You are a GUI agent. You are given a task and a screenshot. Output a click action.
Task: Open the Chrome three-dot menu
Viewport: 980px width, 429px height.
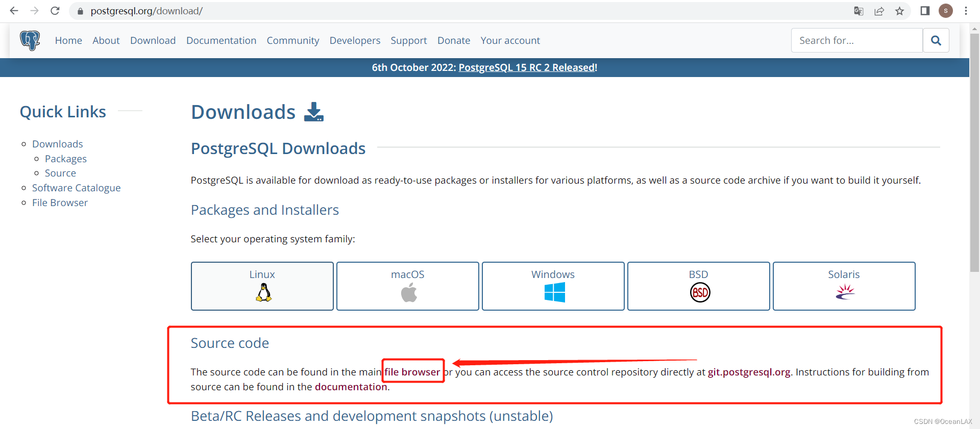pos(966,11)
